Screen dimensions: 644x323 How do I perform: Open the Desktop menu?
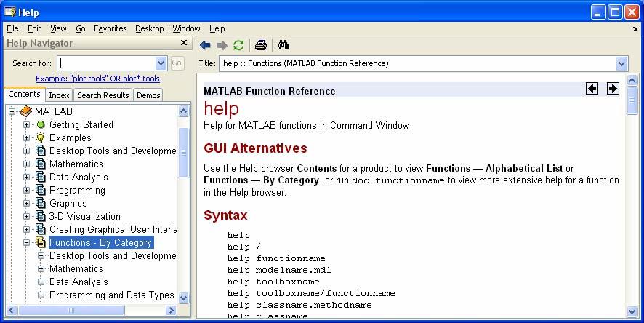click(150, 28)
